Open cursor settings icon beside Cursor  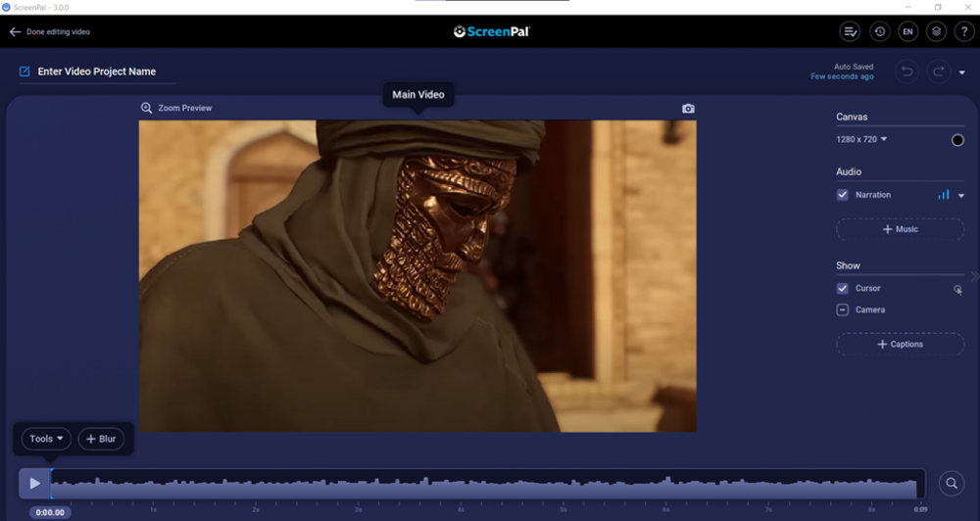957,289
